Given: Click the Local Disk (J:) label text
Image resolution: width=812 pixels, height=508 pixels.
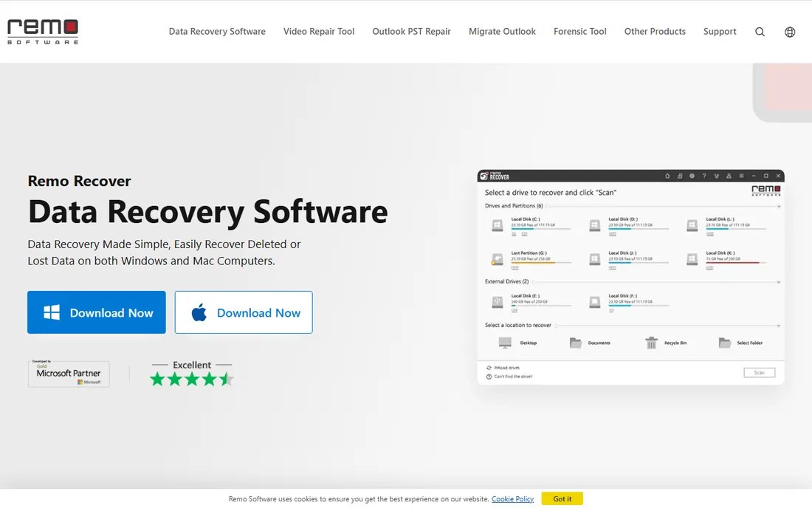Looking at the screenshot, I should (x=622, y=253).
